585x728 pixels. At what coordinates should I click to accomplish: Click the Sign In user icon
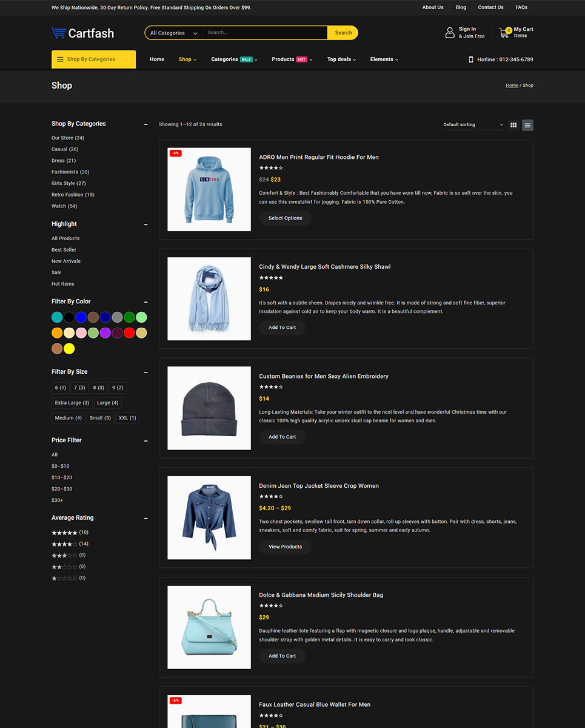coord(450,33)
